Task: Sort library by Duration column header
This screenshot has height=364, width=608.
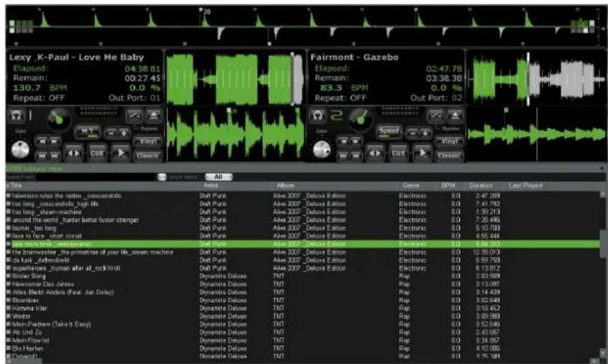Action: tap(481, 185)
